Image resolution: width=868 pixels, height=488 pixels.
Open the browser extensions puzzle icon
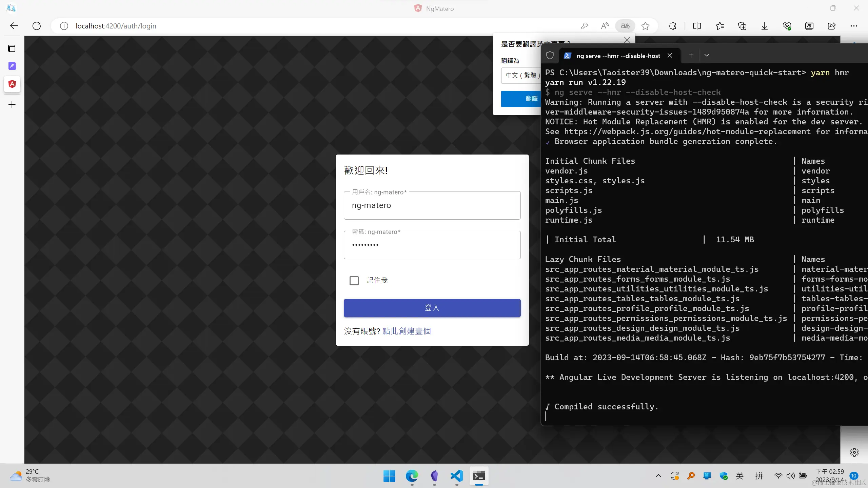[673, 26]
